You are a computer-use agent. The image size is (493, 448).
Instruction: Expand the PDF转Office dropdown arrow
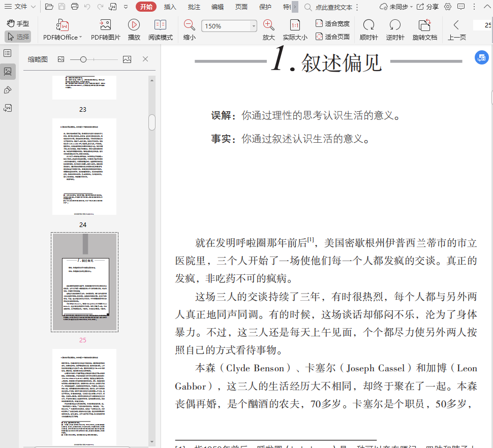[81, 38]
